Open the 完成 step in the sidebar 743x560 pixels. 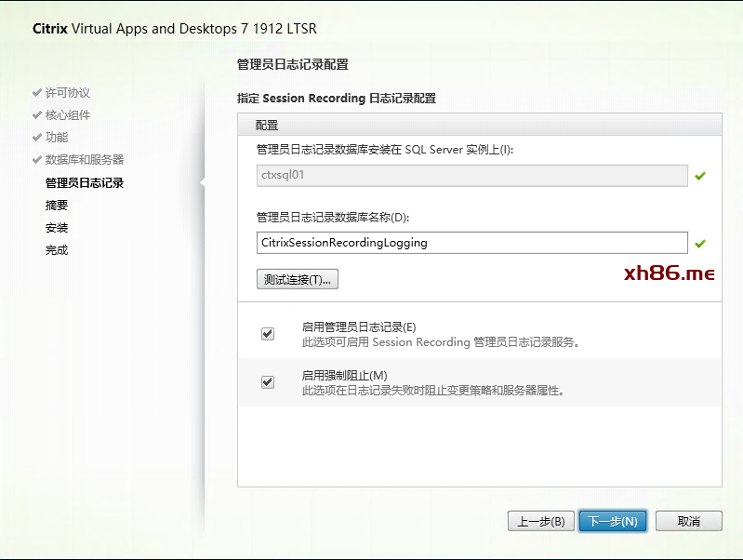[57, 250]
